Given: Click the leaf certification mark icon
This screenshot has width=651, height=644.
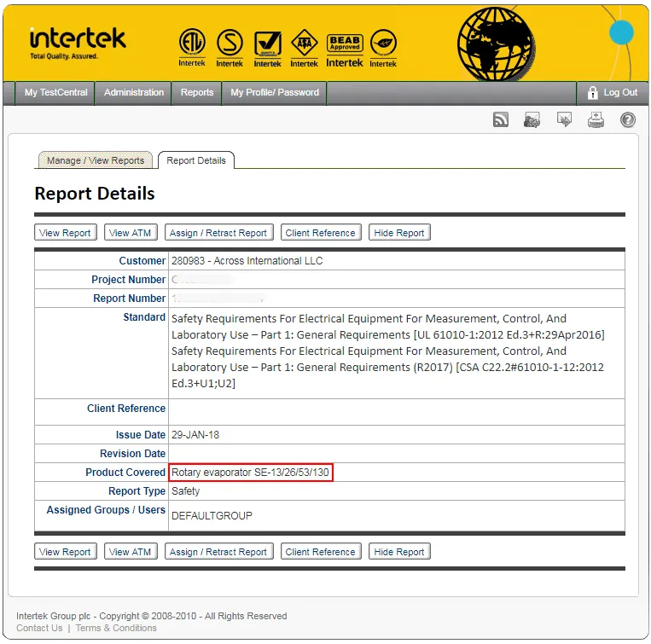Looking at the screenshot, I should 383,48.
